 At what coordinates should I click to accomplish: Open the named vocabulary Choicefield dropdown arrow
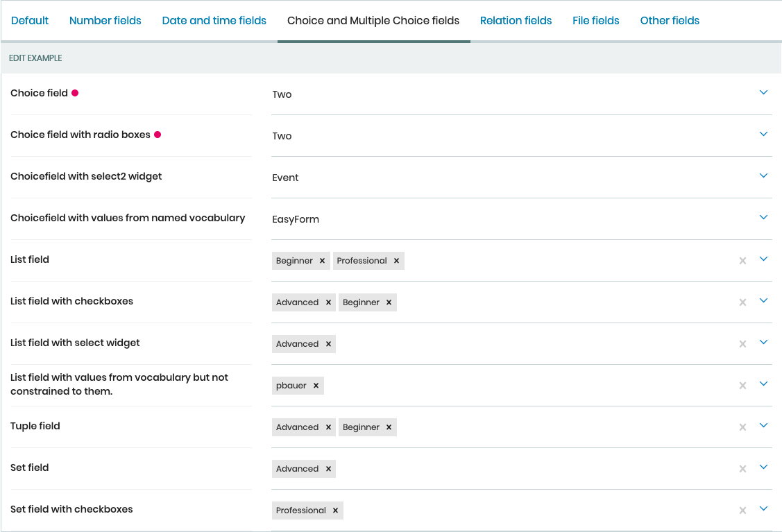(763, 217)
